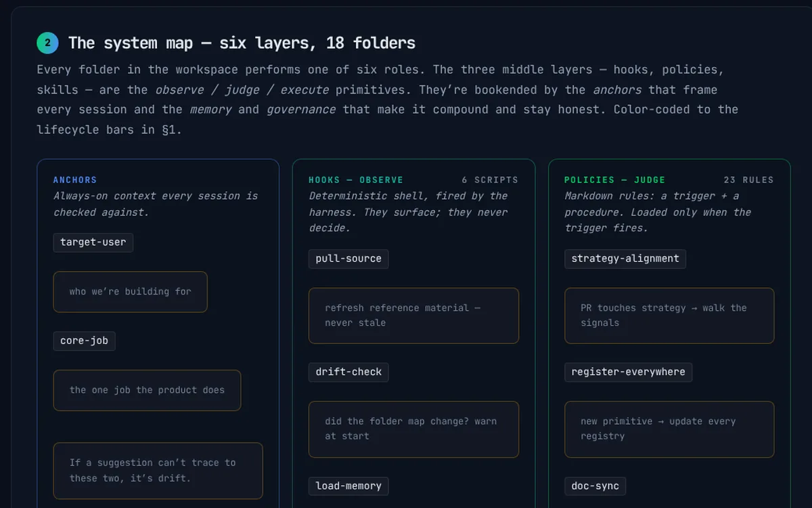This screenshot has width=812, height=508.
Task: Click the italic "observe / judge / execute" phrase
Action: click(242, 90)
